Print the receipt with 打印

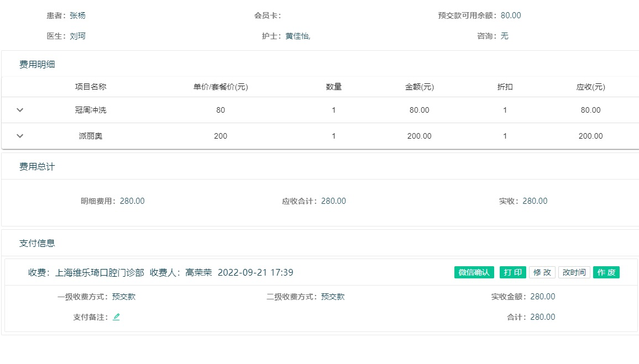pyautogui.click(x=512, y=272)
